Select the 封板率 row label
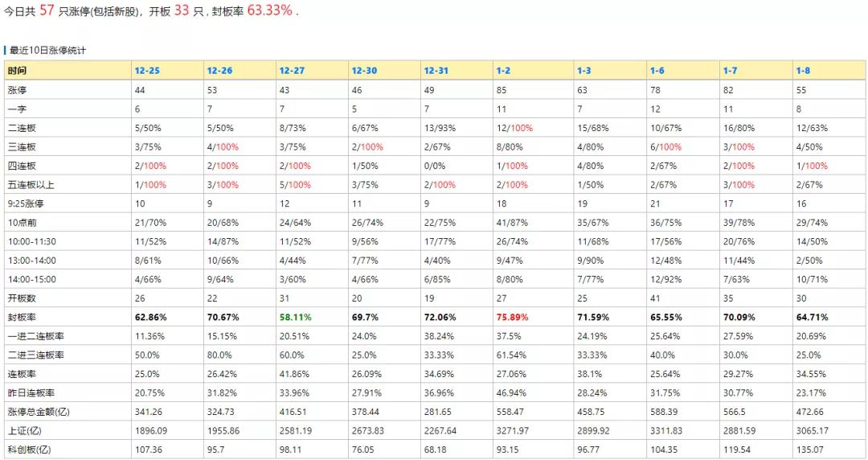This screenshot has width=868, height=460. point(22,317)
